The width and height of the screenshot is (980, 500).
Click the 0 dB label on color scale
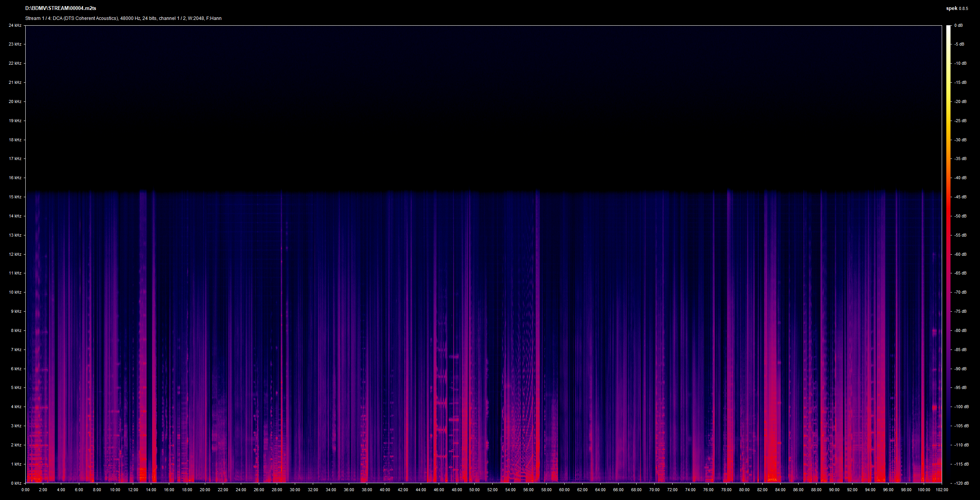tap(958, 25)
